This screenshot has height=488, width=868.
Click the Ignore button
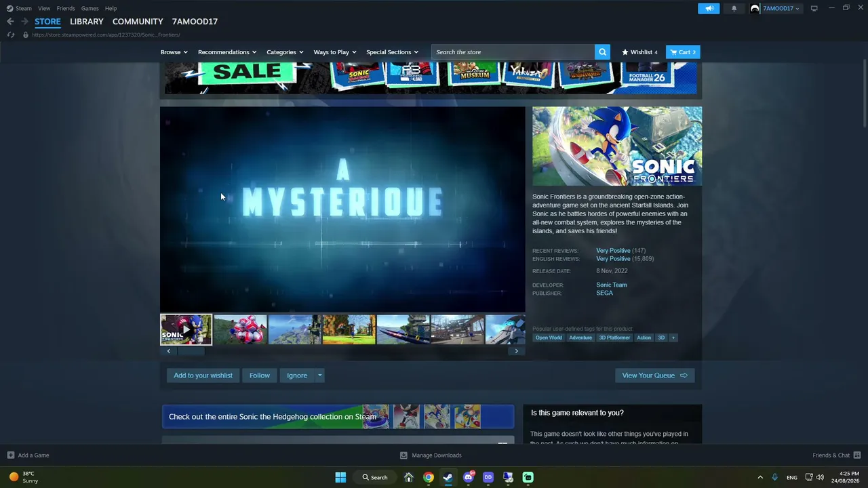click(297, 375)
